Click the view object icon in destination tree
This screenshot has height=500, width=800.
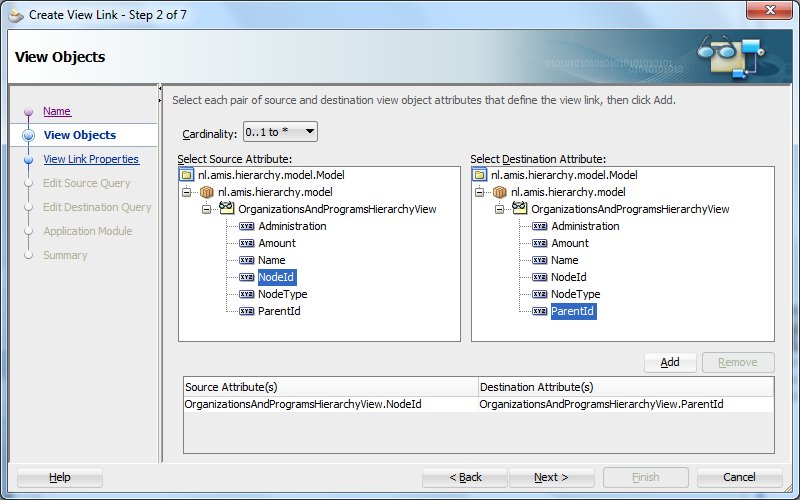pyautogui.click(x=519, y=208)
